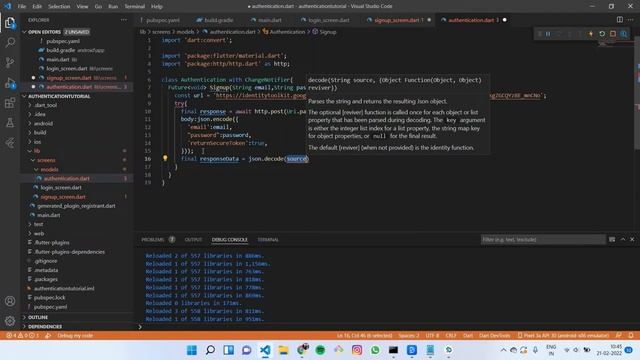This screenshot has height=360, width=640.
Task: Click Dart DevTools in status bar
Action: coord(494,336)
